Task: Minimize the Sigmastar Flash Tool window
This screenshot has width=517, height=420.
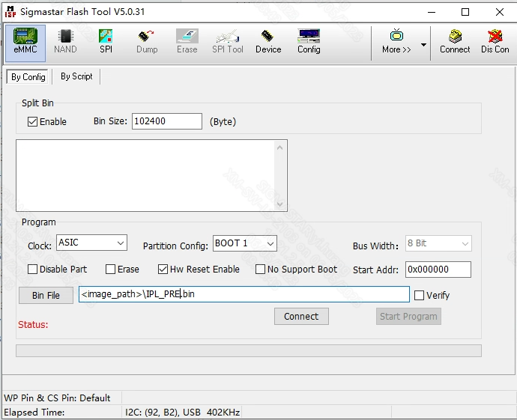Action: pyautogui.click(x=432, y=12)
